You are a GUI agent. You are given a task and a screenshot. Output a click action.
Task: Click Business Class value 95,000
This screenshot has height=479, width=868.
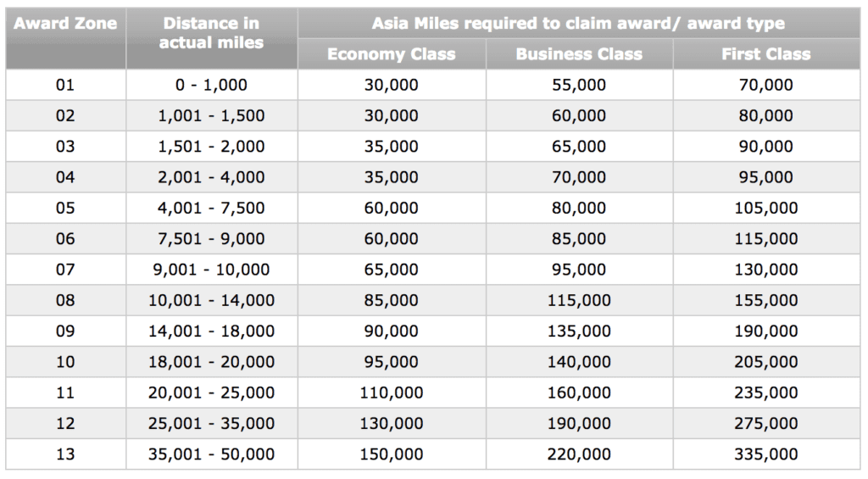coord(579,270)
